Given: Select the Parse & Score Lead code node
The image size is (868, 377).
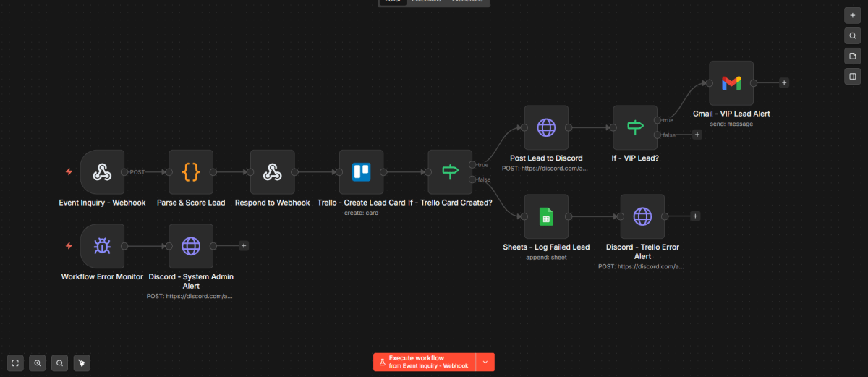Looking at the screenshot, I should click(x=191, y=172).
